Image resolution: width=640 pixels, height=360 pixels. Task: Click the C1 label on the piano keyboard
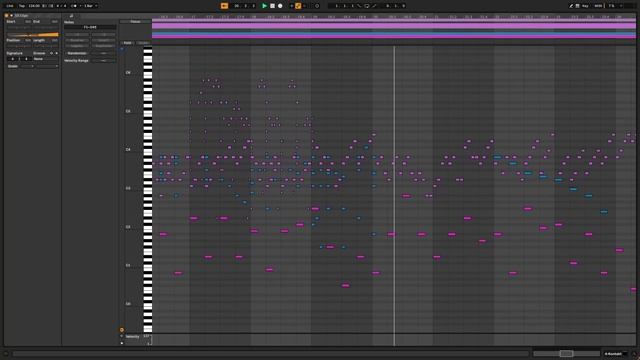tap(128, 265)
